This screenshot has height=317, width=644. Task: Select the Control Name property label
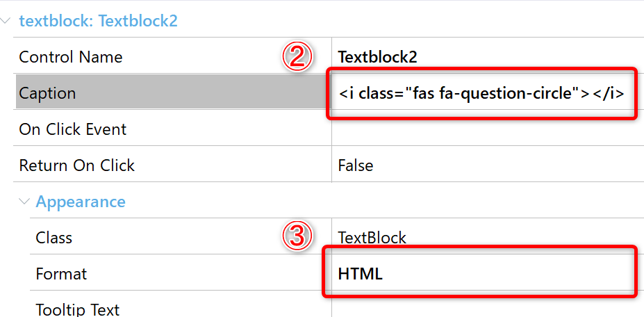[x=71, y=57]
